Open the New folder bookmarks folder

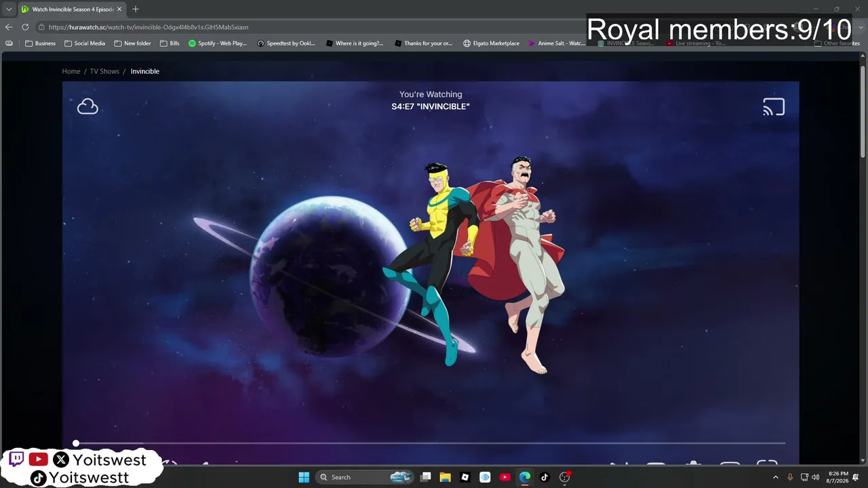tap(132, 43)
